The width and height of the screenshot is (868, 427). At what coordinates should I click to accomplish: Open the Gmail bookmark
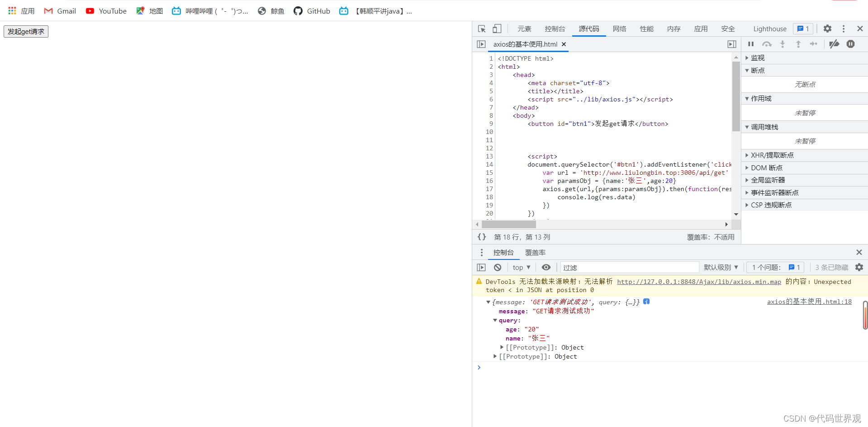60,11
